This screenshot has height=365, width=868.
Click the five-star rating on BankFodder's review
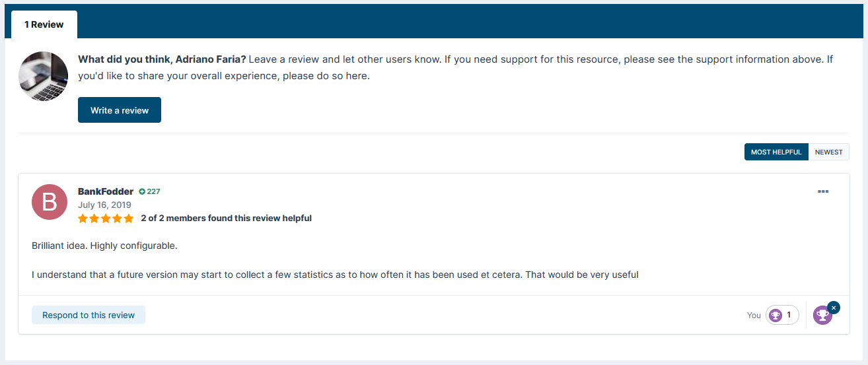point(106,218)
